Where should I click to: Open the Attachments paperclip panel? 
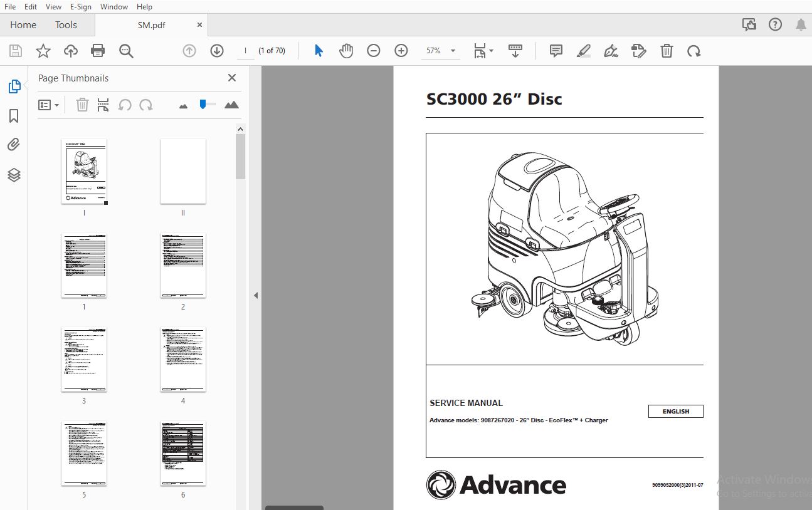[x=14, y=145]
